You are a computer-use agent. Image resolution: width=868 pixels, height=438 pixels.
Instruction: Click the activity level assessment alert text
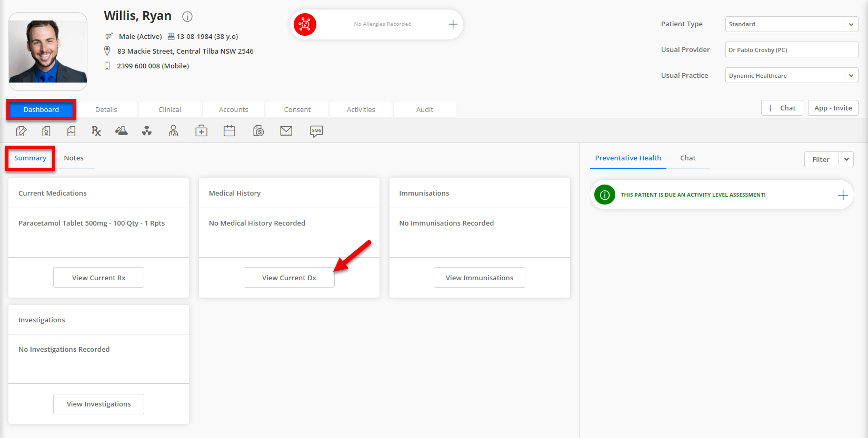tap(693, 195)
